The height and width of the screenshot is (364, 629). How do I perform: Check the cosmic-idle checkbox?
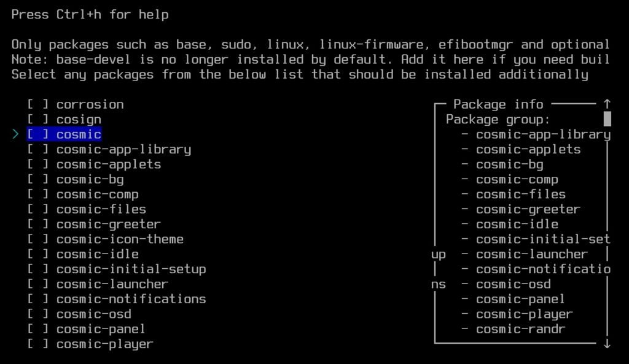pos(36,254)
